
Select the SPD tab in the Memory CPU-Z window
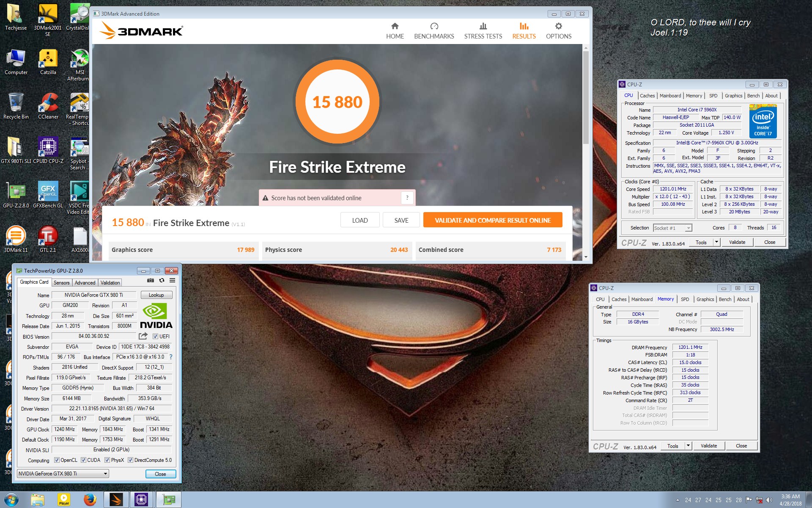[x=685, y=299]
